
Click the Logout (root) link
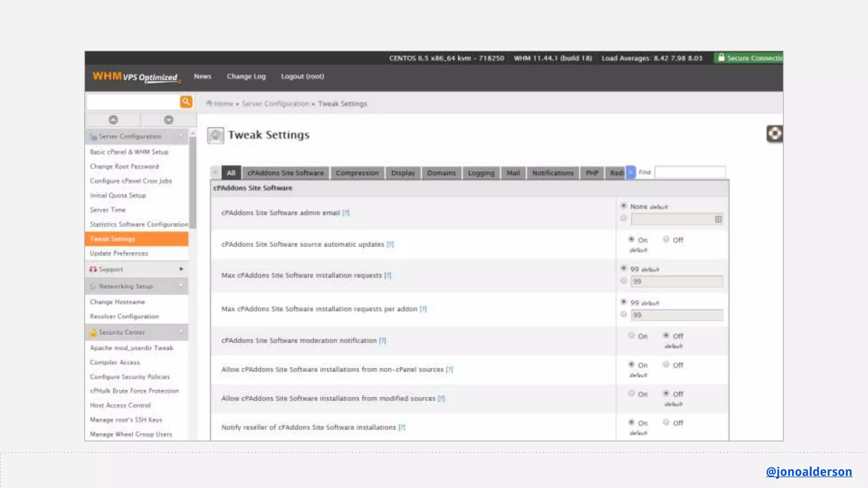point(302,77)
